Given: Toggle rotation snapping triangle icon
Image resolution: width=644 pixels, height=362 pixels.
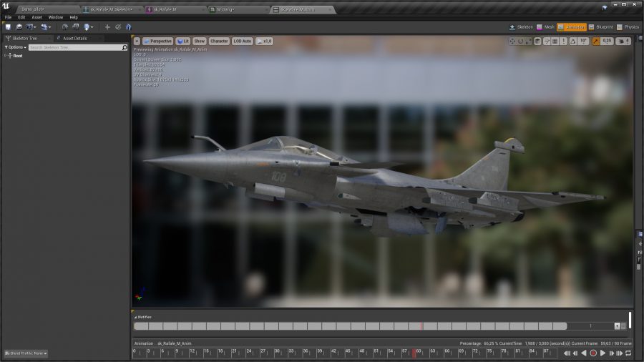Looking at the screenshot, I should pyautogui.click(x=572, y=41).
